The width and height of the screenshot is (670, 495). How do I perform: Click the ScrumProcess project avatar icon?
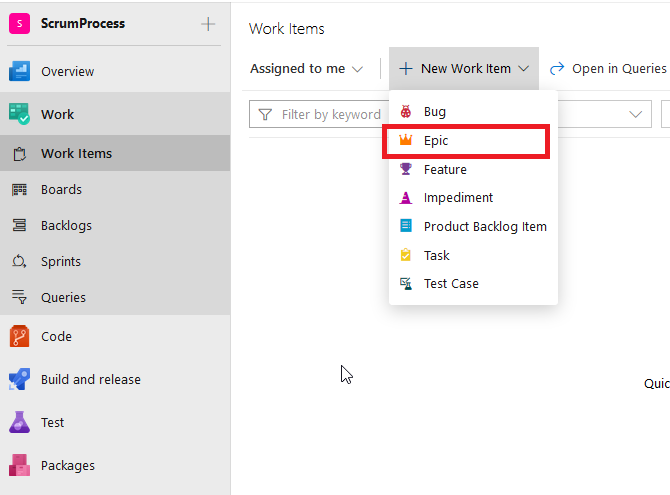[19, 24]
